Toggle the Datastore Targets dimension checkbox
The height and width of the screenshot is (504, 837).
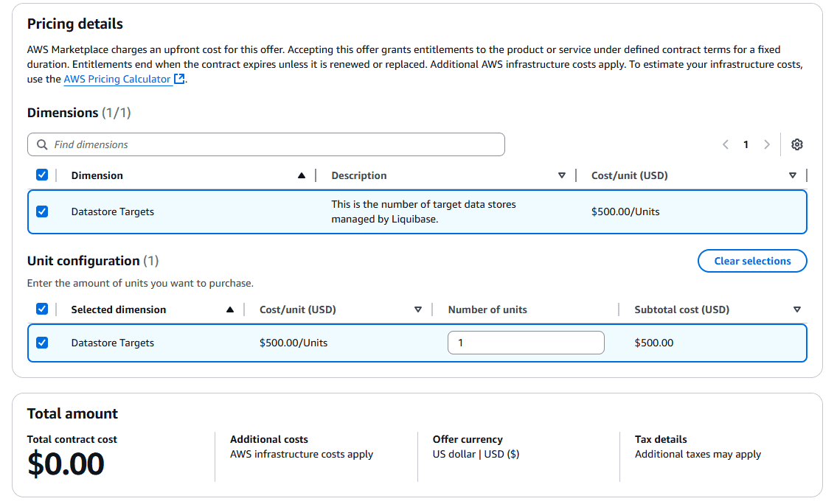pyautogui.click(x=42, y=211)
